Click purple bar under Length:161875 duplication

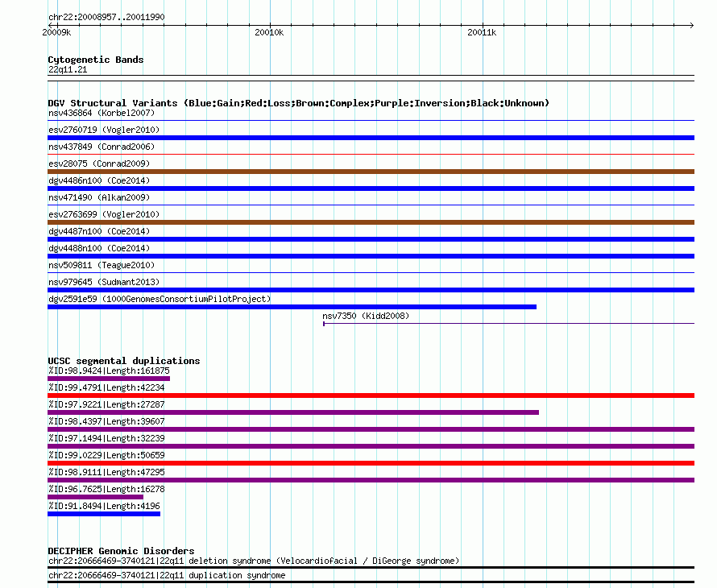(109, 379)
